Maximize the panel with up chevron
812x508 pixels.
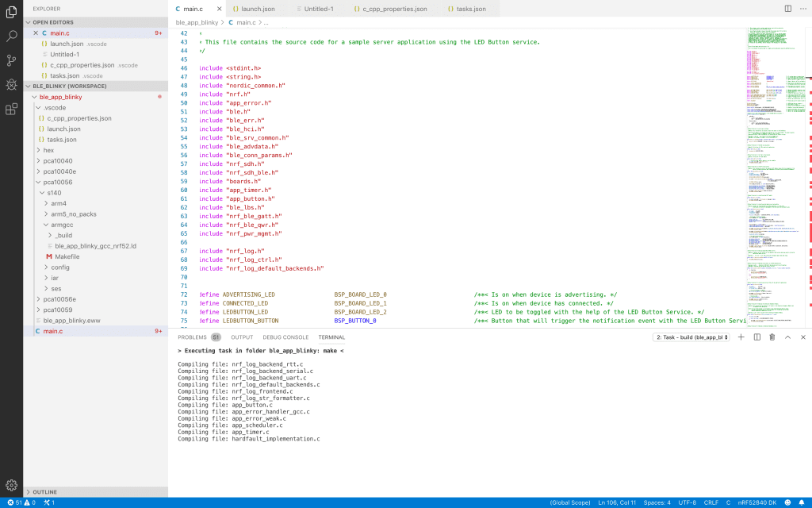click(x=787, y=337)
